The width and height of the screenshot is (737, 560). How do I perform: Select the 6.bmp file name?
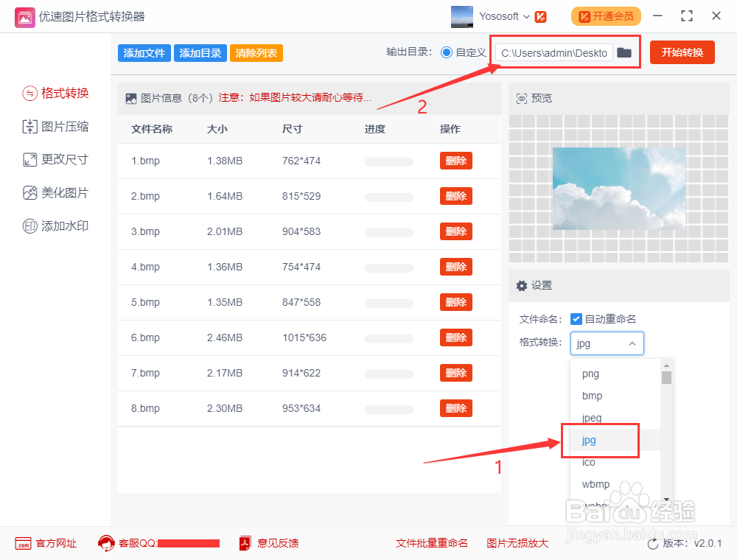pos(145,337)
